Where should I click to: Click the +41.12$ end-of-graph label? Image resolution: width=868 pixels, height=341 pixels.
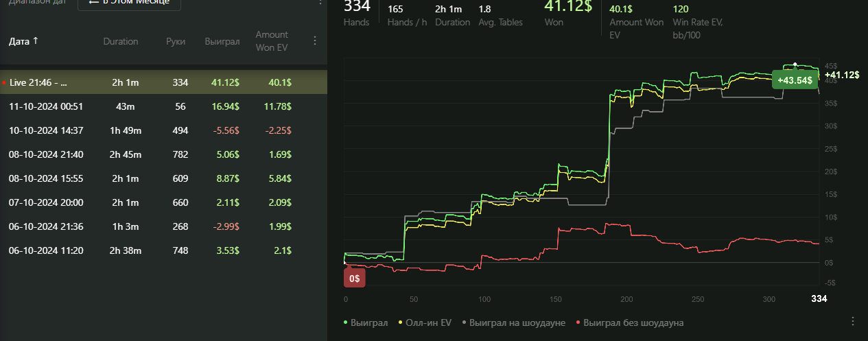[x=842, y=75]
